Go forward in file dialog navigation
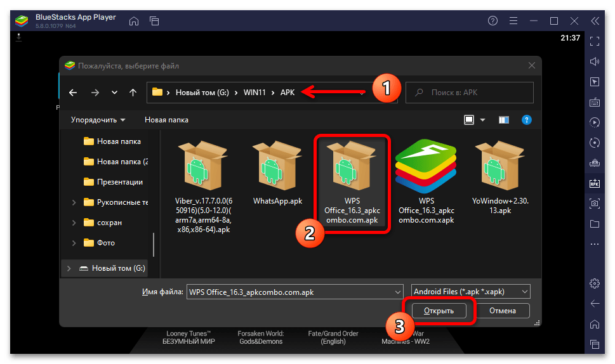This screenshot has width=615, height=364. (95, 93)
